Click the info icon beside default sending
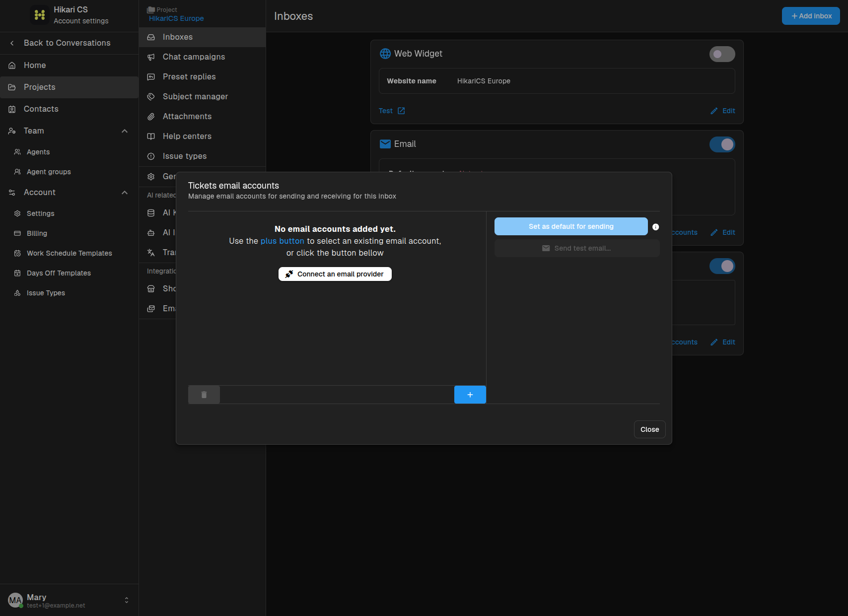The width and height of the screenshot is (848, 616). click(x=655, y=227)
